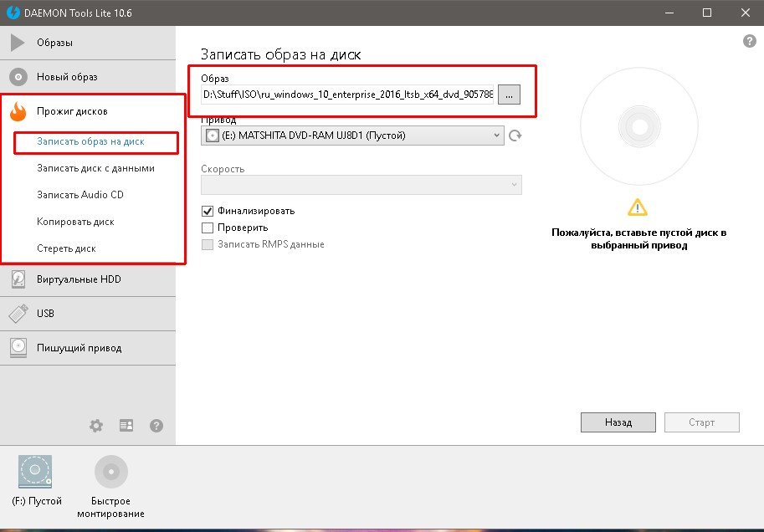Open the Образы section
The image size is (764, 532).
click(x=88, y=43)
